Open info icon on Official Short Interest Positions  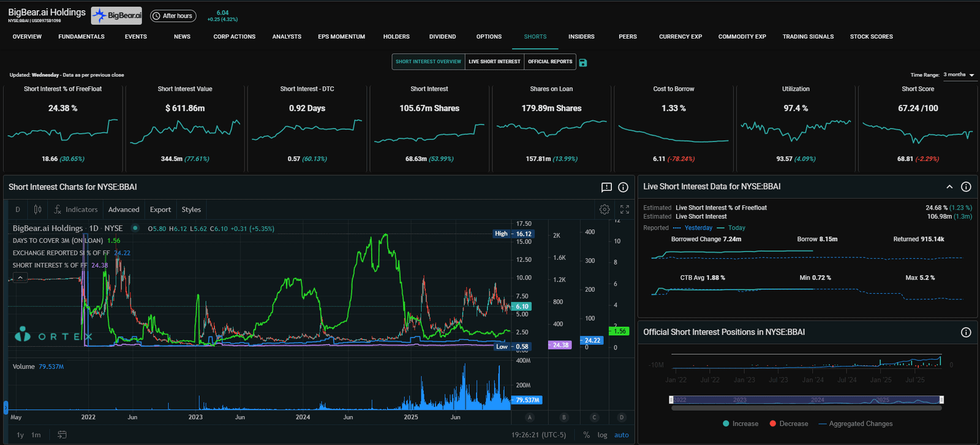pos(966,332)
